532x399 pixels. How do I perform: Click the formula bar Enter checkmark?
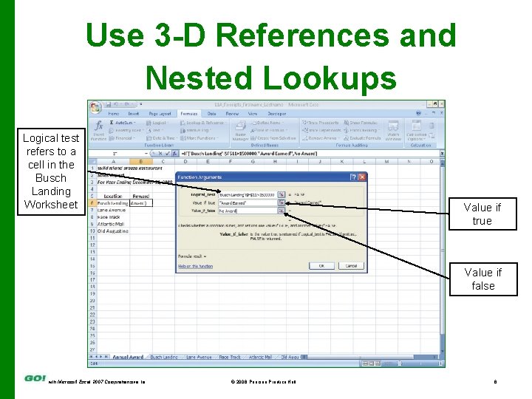[167, 154]
